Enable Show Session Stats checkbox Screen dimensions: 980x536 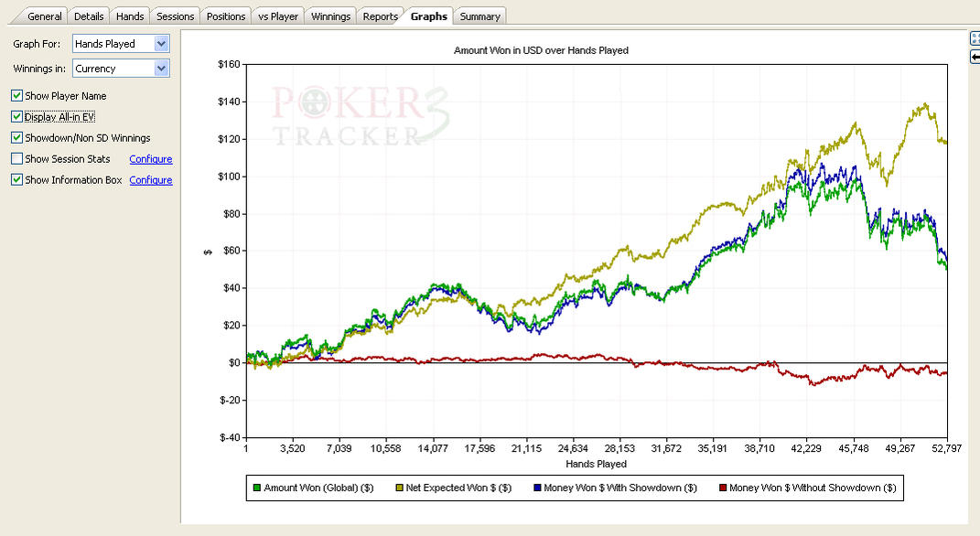(x=17, y=159)
